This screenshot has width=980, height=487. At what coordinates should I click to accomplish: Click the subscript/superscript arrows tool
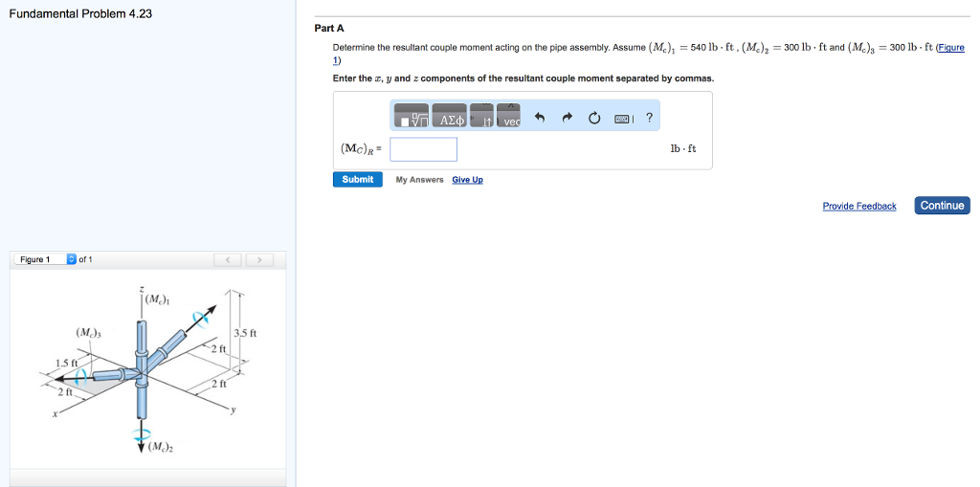[482, 117]
